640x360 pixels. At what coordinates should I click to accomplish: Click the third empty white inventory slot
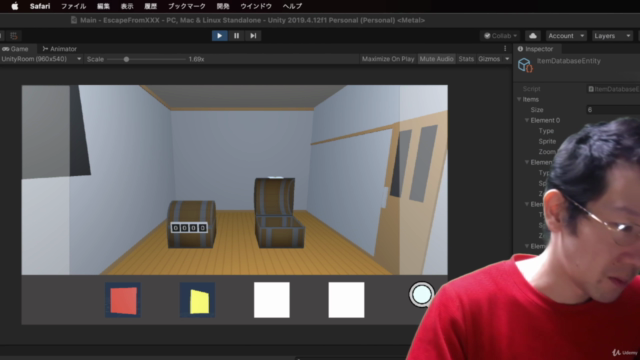(x=272, y=300)
